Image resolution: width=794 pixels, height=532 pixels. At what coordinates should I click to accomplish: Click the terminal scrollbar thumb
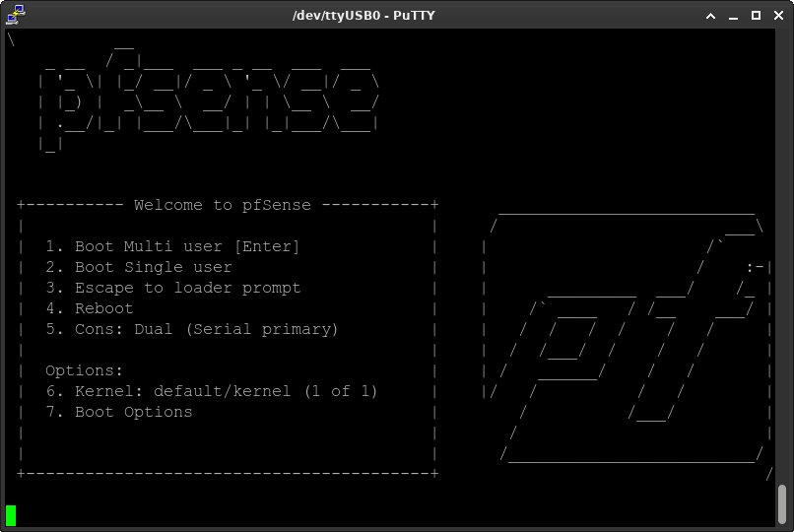[782, 504]
